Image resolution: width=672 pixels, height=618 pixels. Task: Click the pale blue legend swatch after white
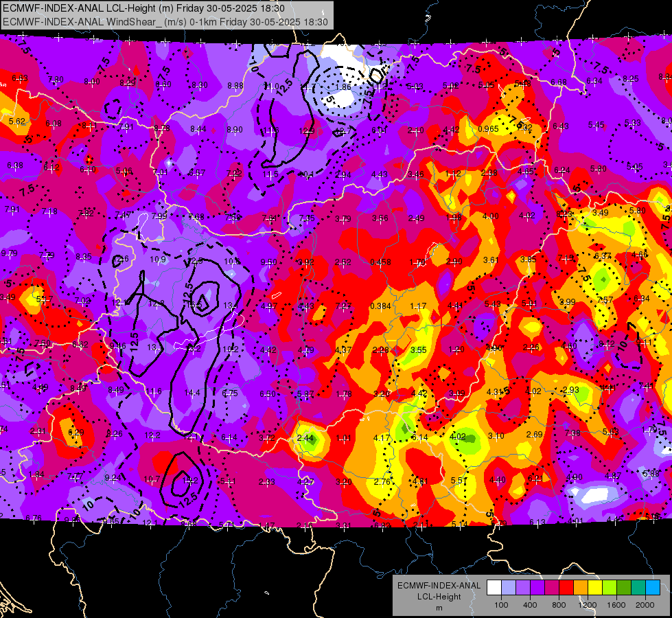[508, 588]
